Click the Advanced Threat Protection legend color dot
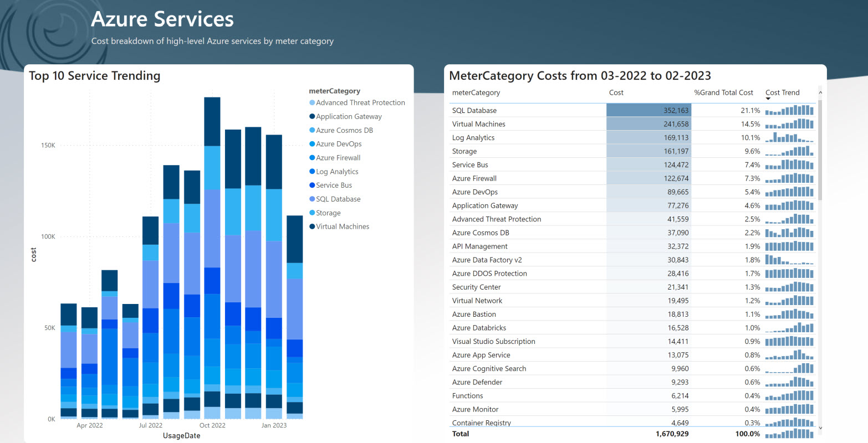This screenshot has height=443, width=868. coord(312,103)
